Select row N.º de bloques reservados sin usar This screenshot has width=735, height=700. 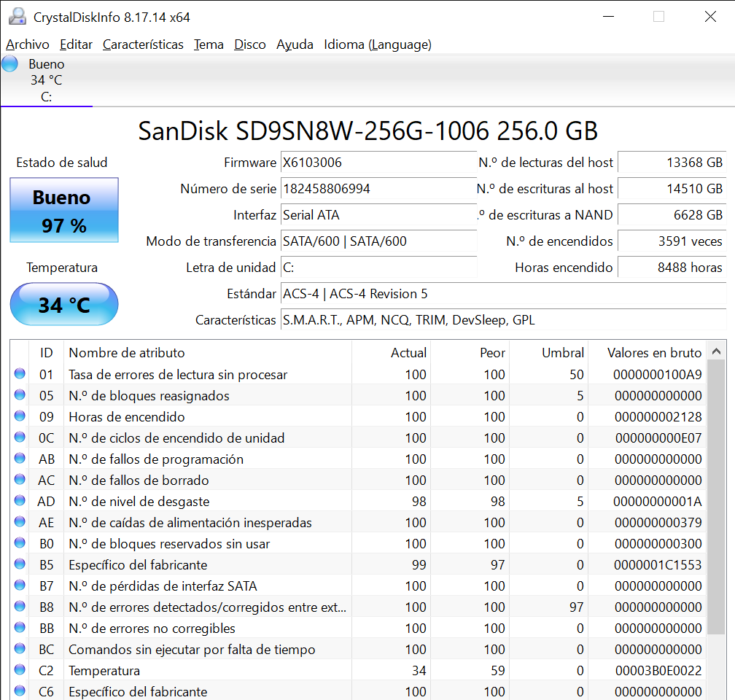[358, 543]
